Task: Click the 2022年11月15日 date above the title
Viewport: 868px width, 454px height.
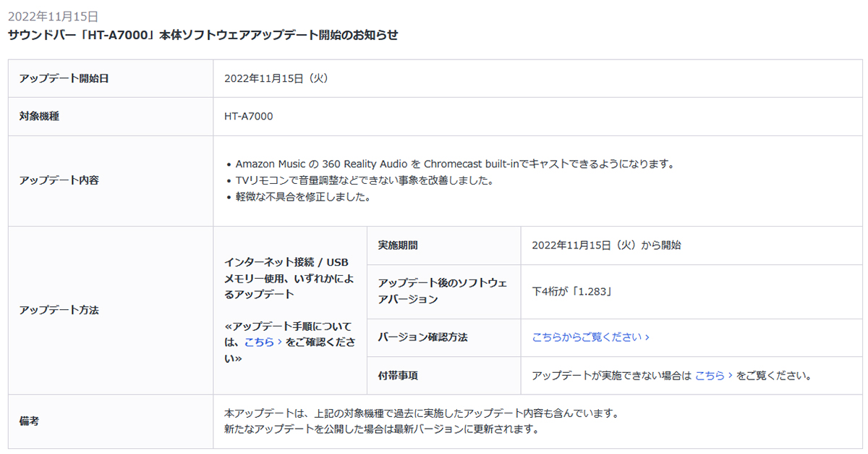Action: [53, 16]
